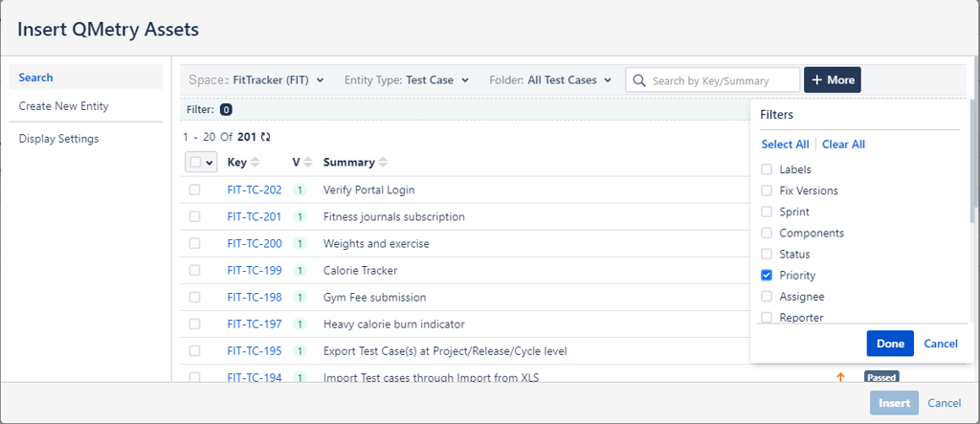
Task: Open Create New Entity section
Action: 63,106
